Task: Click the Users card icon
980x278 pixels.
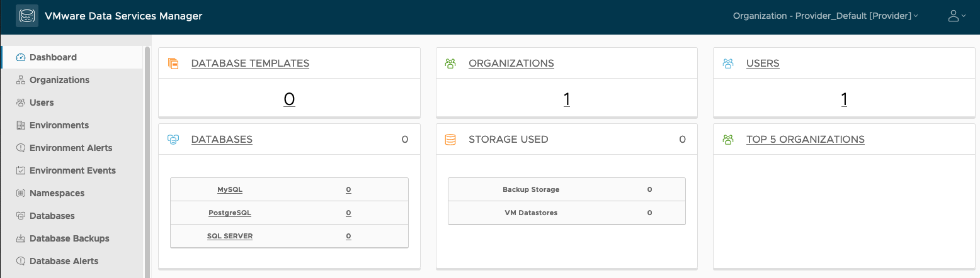Action: pyautogui.click(x=728, y=64)
